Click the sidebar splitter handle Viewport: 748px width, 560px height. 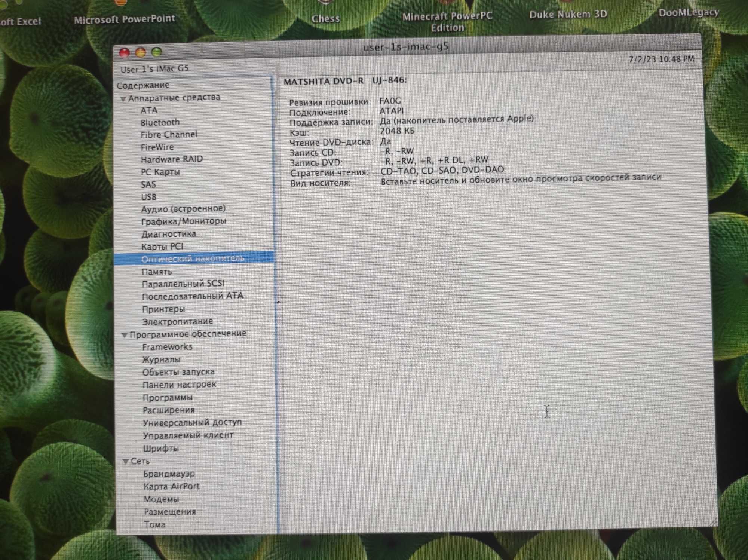point(278,302)
